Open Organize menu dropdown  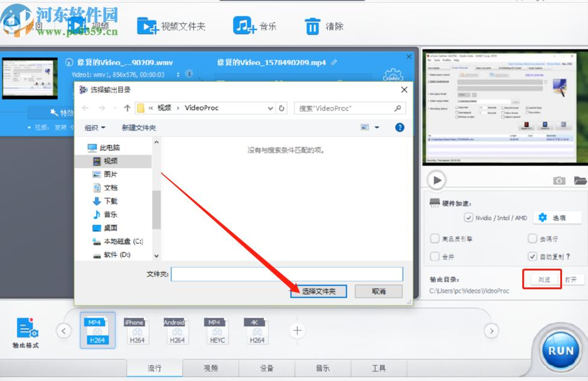[95, 127]
